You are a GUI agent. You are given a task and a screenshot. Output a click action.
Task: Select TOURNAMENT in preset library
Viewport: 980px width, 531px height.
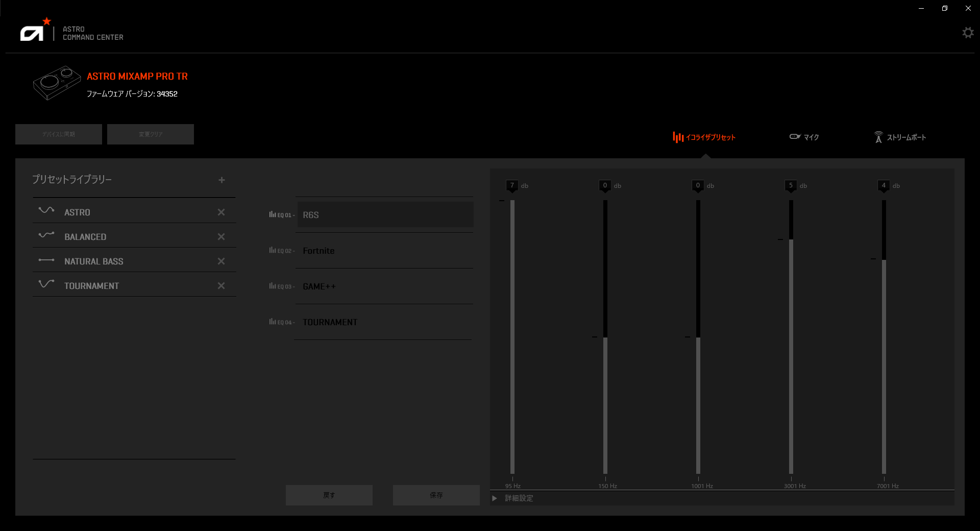coord(134,284)
